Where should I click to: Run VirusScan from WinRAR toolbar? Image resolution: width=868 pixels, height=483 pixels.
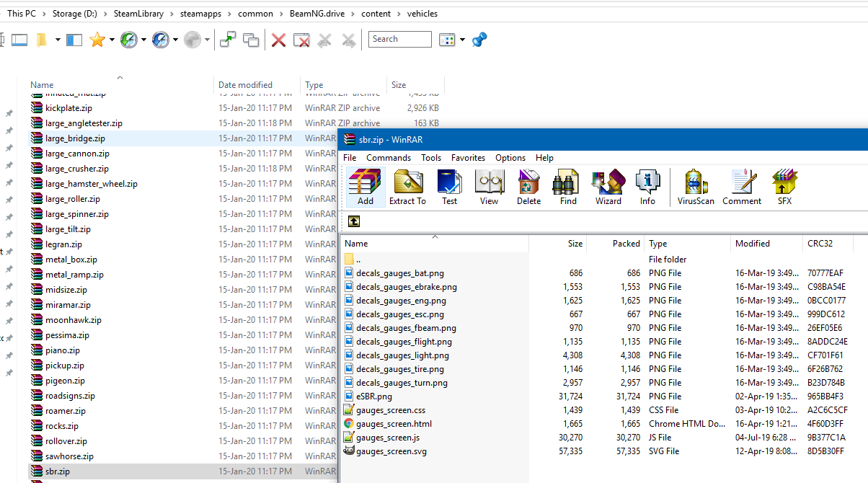(696, 187)
